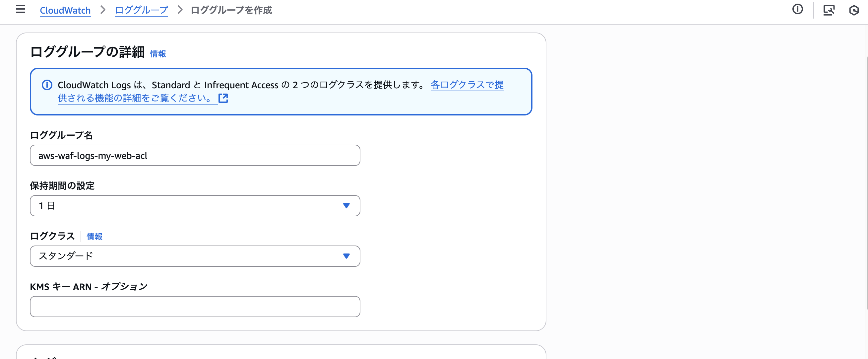868x359 pixels.
Task: Open the 各ログクラスで提供される機能 details link
Action: pos(467,85)
